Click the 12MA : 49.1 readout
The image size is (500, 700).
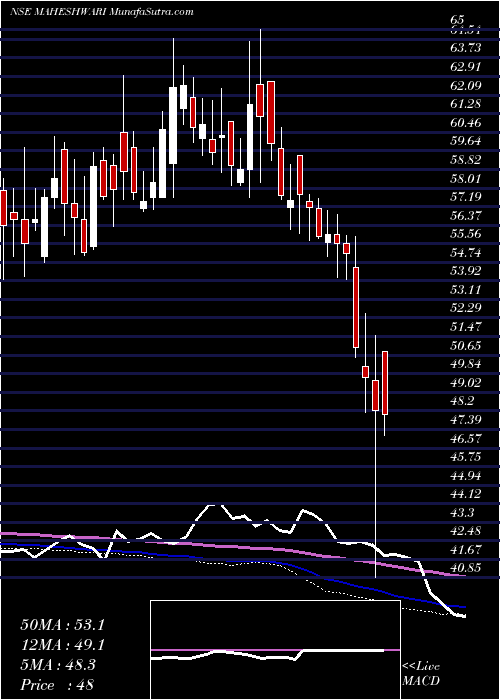click(62, 645)
